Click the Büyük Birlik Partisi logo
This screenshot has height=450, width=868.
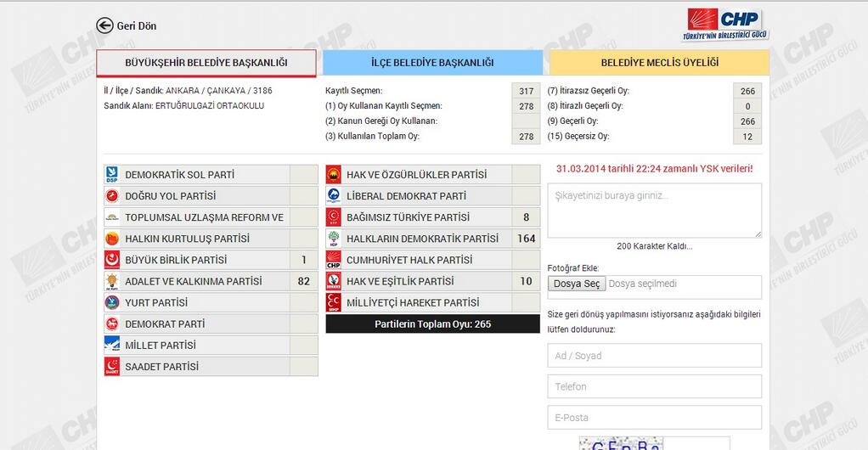(112, 260)
